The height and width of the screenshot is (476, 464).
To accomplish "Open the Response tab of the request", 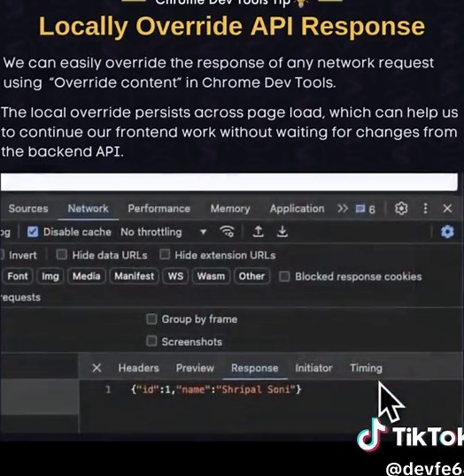I will 255,368.
